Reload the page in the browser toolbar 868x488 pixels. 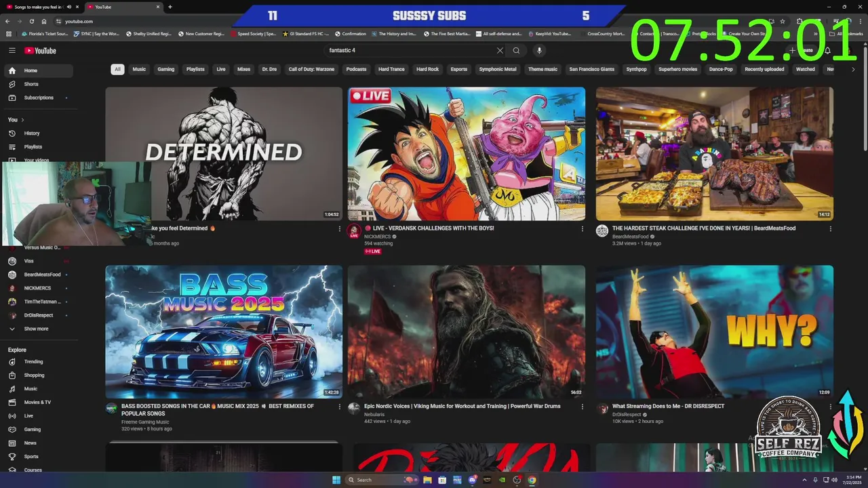coord(31,21)
